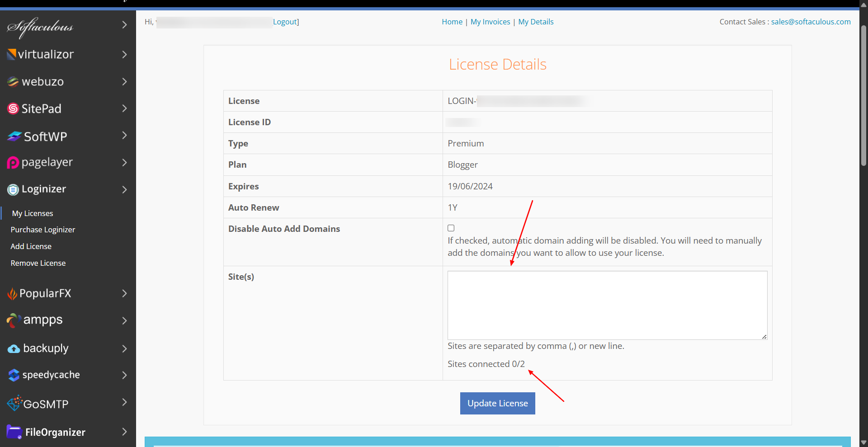Expand the Backuply menu chevron

pos(125,349)
